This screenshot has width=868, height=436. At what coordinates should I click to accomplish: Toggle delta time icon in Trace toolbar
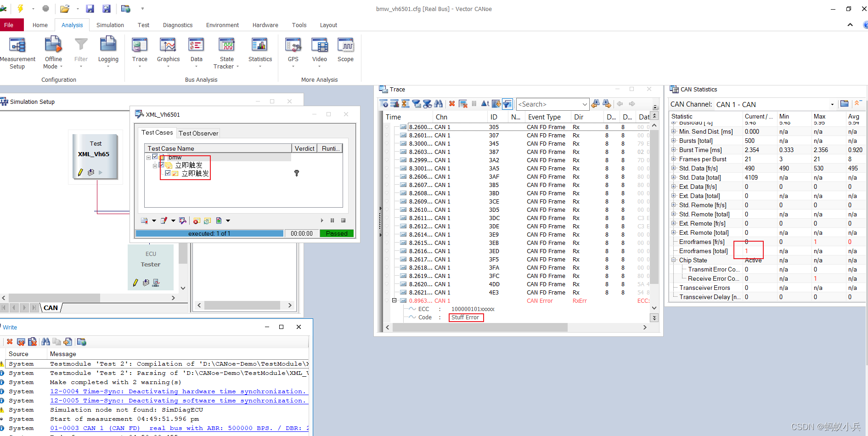(x=485, y=104)
